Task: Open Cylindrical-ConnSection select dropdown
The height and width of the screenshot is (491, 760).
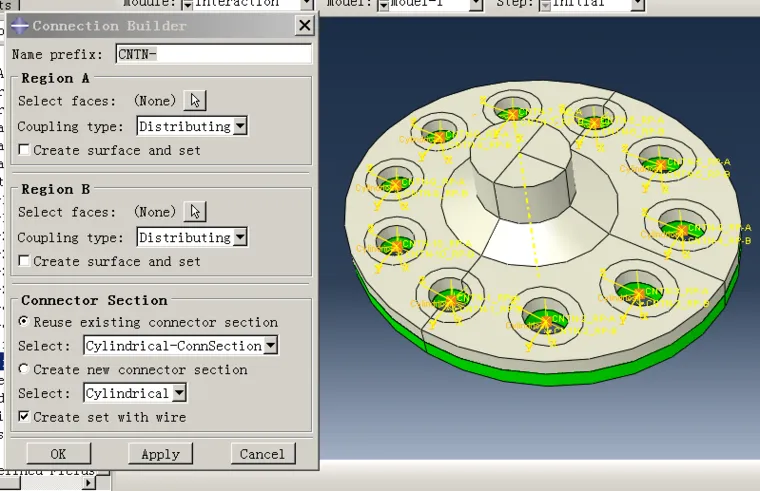Action: (181, 346)
